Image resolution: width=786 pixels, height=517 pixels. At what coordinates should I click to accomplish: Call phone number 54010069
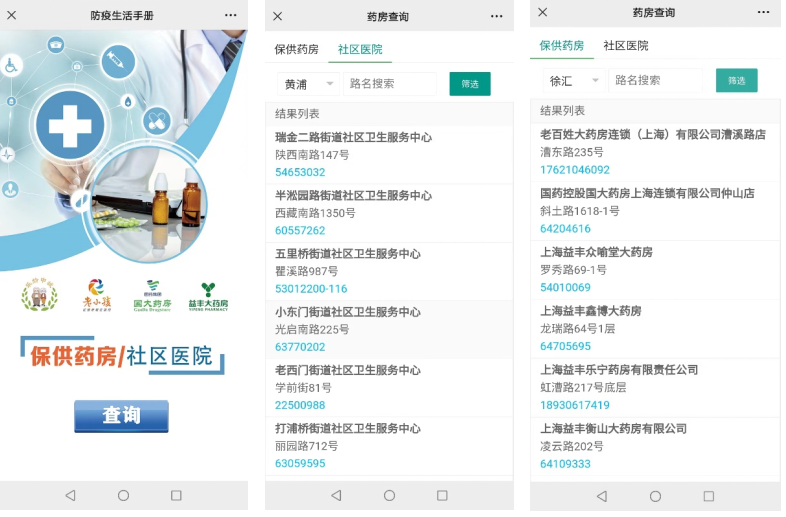pos(565,287)
